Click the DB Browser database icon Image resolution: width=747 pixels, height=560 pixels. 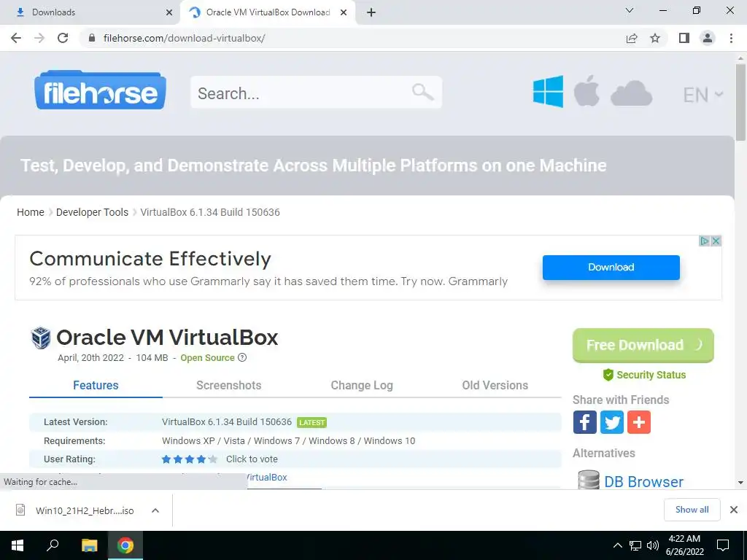(589, 480)
